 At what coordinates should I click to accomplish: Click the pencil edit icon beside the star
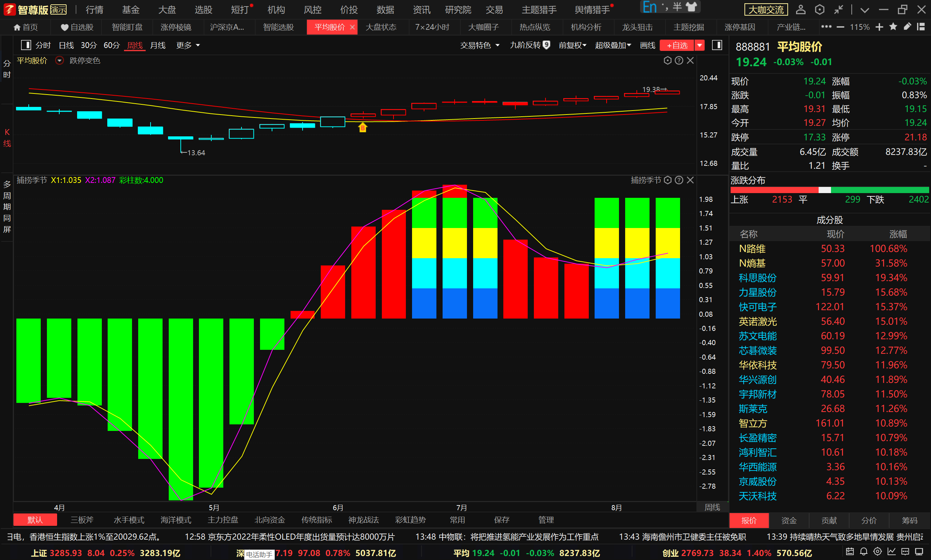pyautogui.click(x=907, y=27)
